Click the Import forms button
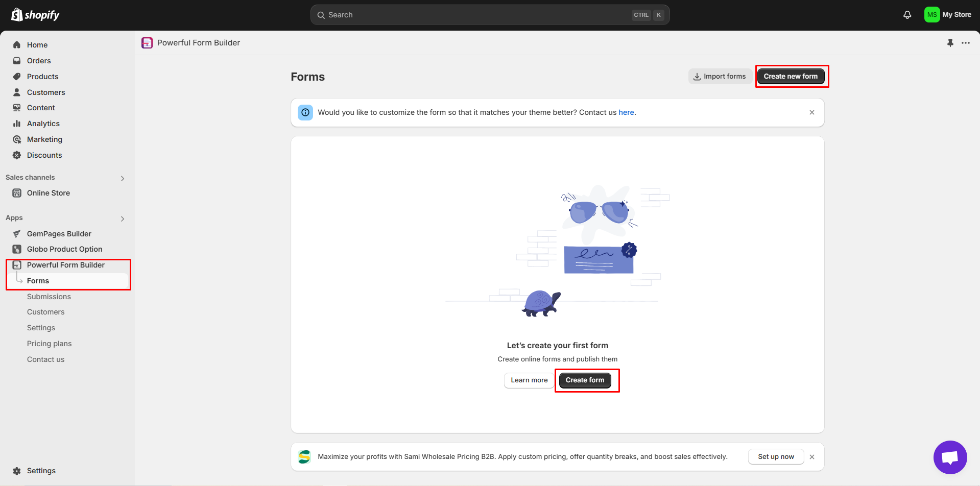Image resolution: width=980 pixels, height=486 pixels. [719, 77]
